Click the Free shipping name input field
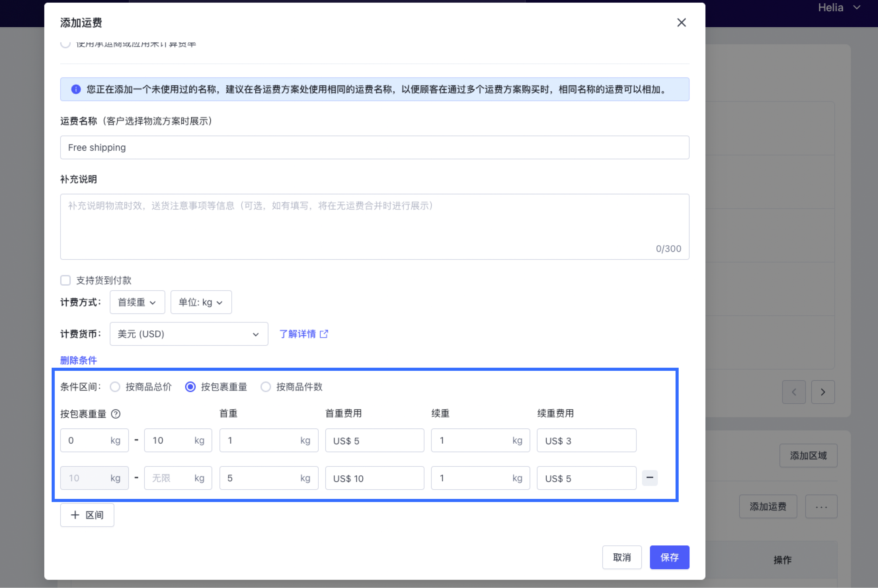 pos(374,147)
